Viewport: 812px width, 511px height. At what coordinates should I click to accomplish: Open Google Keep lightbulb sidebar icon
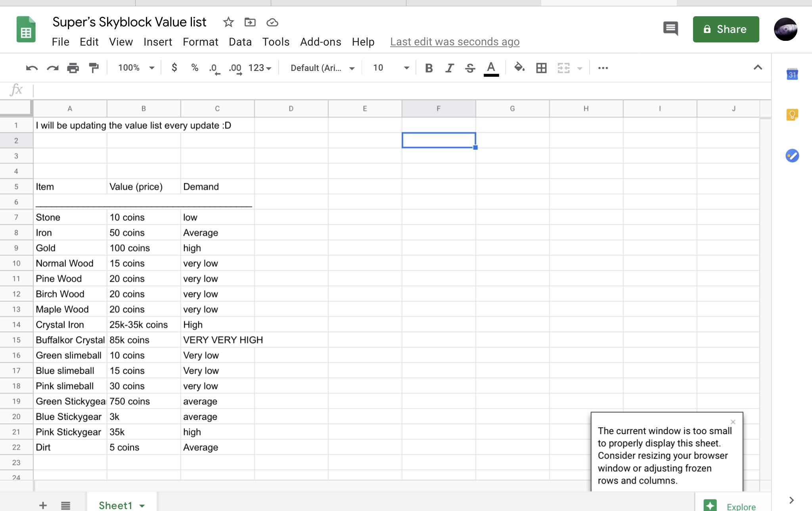click(x=792, y=115)
